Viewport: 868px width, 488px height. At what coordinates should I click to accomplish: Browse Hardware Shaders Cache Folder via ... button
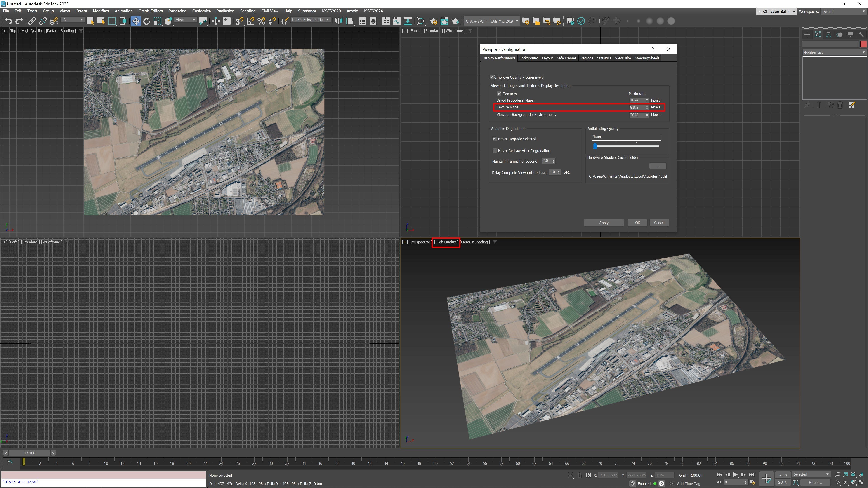[x=657, y=166]
